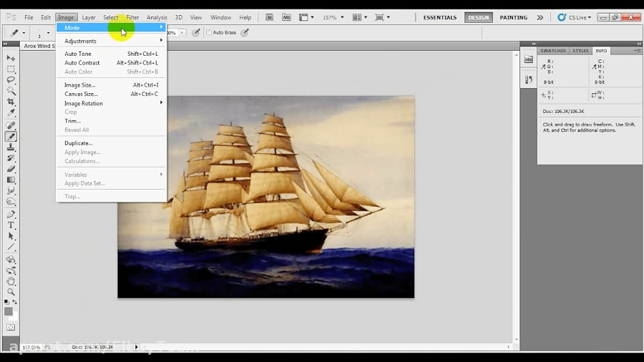Select the Type tool

pos(11,225)
